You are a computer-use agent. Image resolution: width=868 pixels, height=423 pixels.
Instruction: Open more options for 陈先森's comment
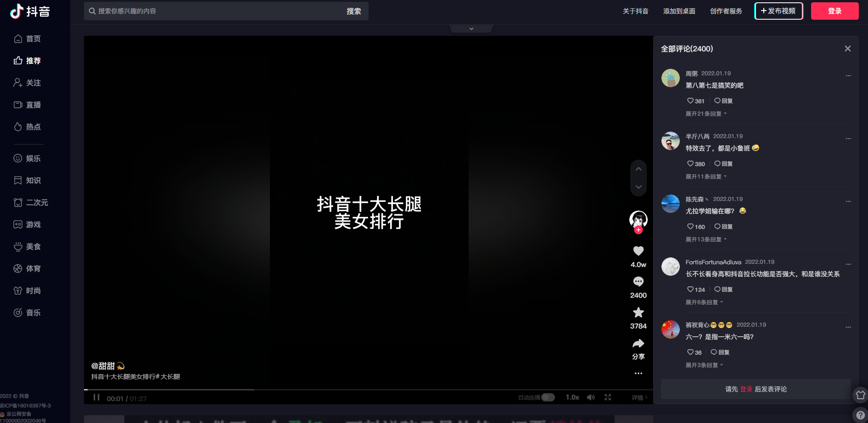point(848,201)
